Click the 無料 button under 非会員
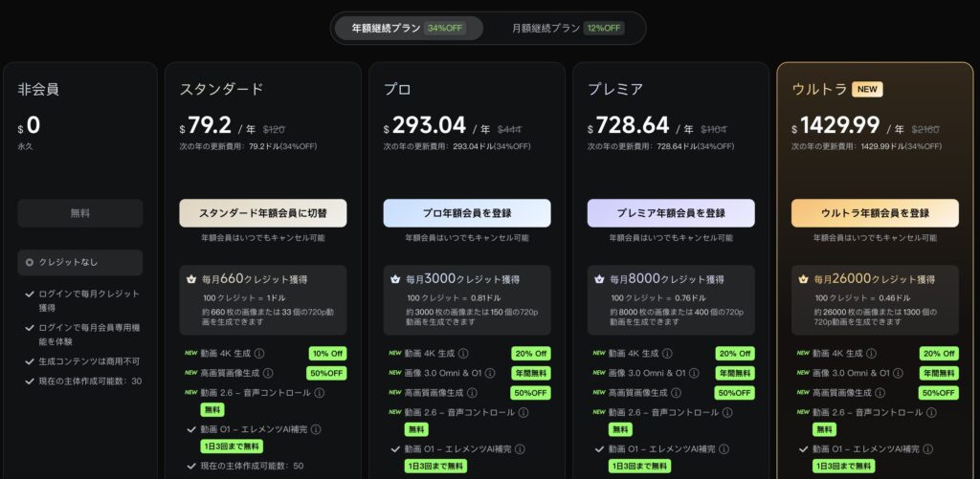 tap(80, 213)
